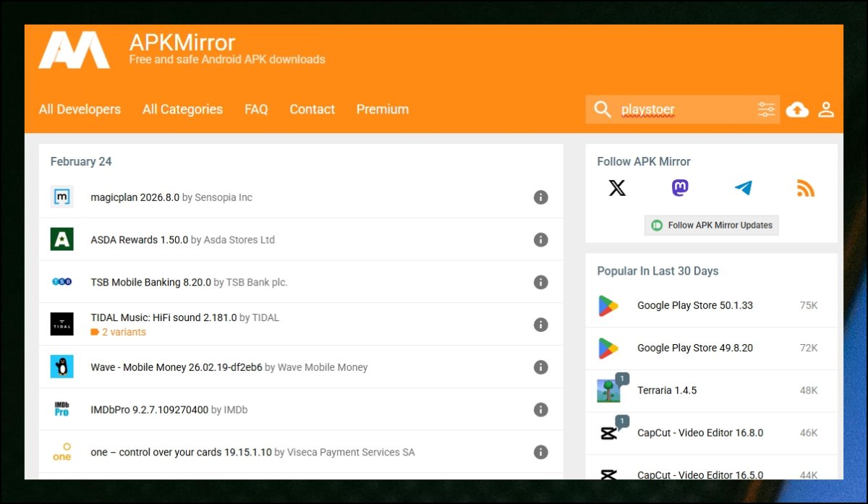Image resolution: width=868 pixels, height=504 pixels.
Task: Open the TSB Mobile Banking app icon
Action: point(62,282)
